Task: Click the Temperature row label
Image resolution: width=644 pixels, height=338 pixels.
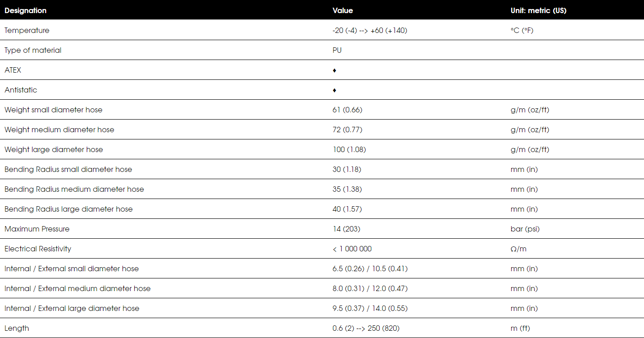Action: tap(27, 31)
